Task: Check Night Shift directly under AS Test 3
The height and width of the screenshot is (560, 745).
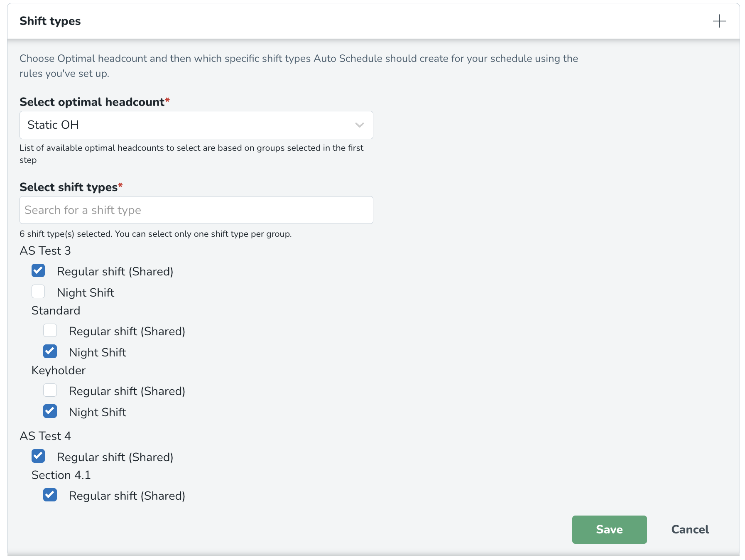Action: click(38, 292)
